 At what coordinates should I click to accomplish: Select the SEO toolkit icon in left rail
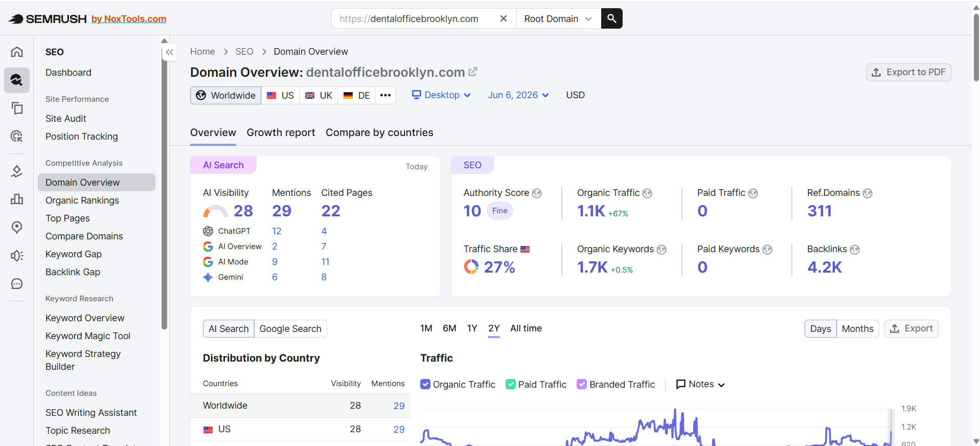17,80
